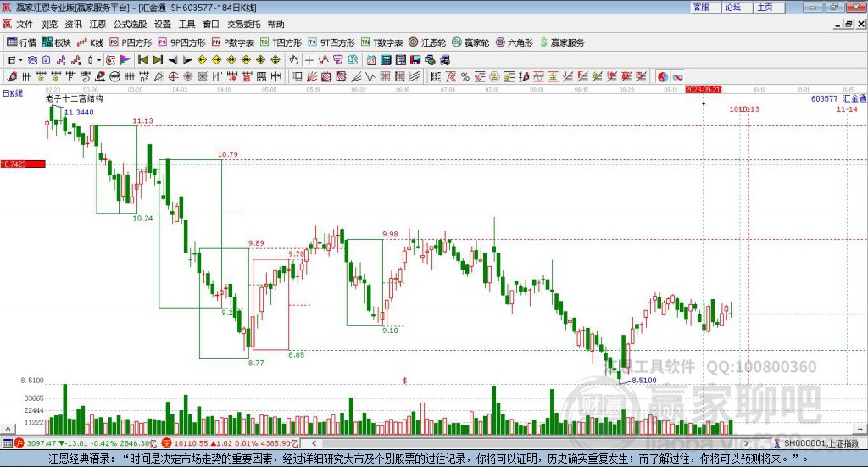
Task: Open 赢家服务 with the dollar icon
Action: pos(561,42)
